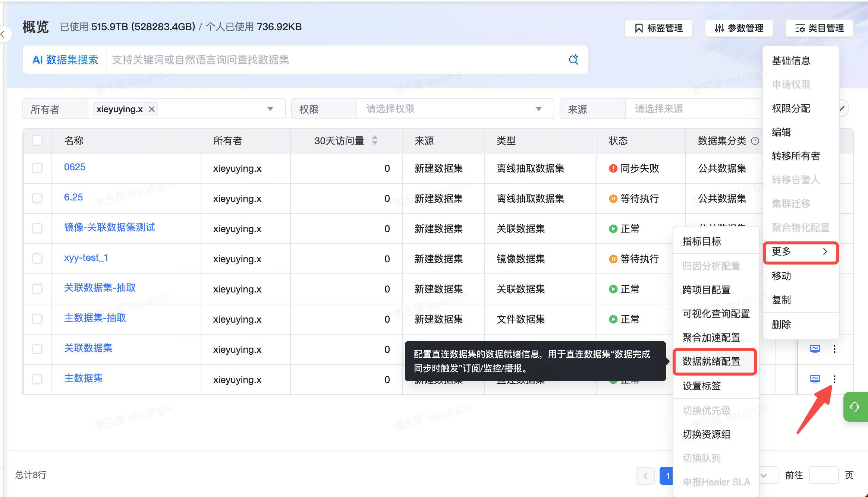Image resolution: width=868 pixels, height=497 pixels.
Task: Open the three-dot menu for 主数据集 row
Action: pos(834,379)
